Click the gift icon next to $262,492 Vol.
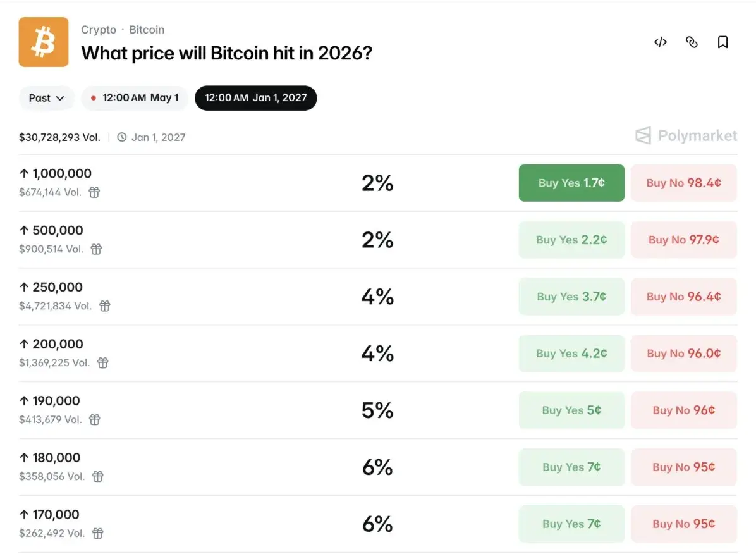This screenshot has width=756, height=554. [x=97, y=533]
